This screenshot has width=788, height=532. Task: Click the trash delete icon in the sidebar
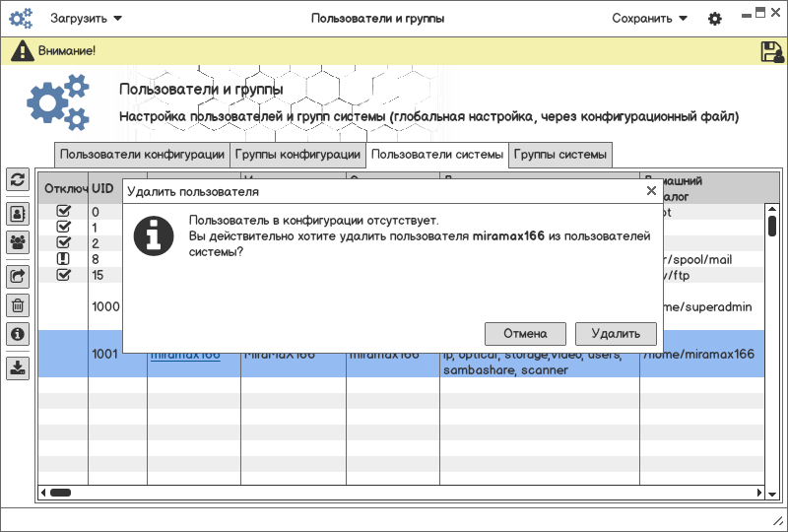tap(18, 305)
